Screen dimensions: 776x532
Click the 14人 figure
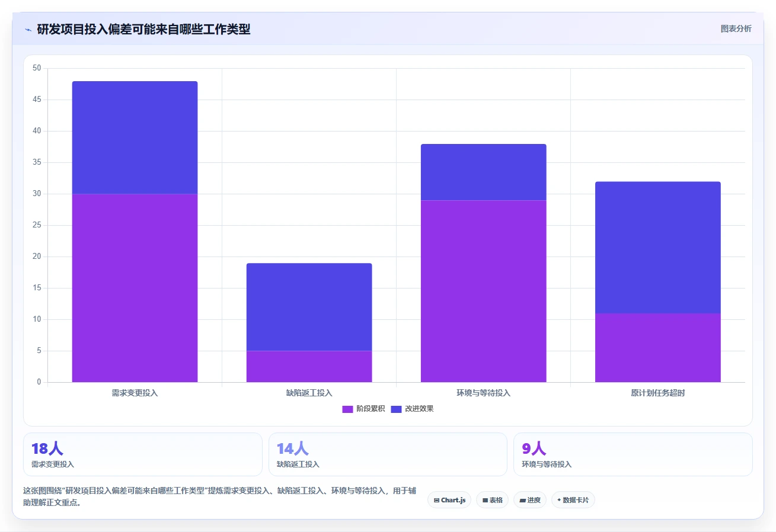[x=293, y=448]
